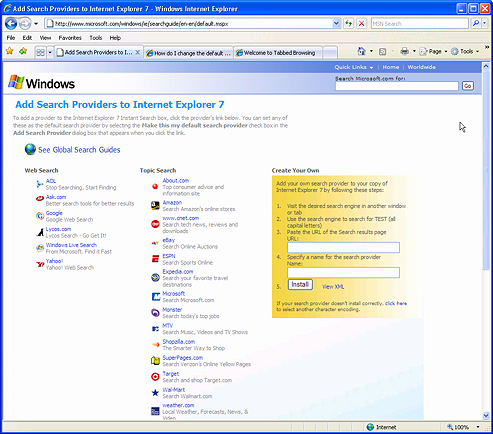Open the Favorites menu
Screen dimensions: 493x434
coord(70,38)
